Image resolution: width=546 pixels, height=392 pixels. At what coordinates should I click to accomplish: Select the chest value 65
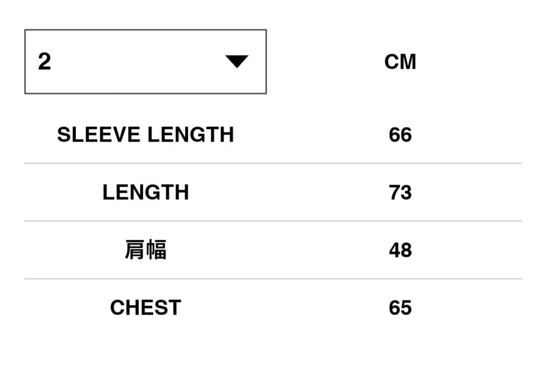399,307
